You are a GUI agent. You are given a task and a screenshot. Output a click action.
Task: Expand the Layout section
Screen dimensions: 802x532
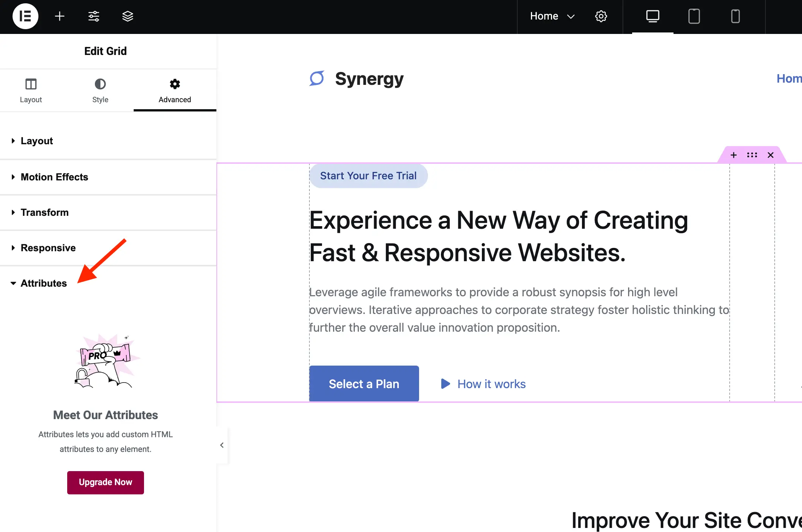pos(108,141)
